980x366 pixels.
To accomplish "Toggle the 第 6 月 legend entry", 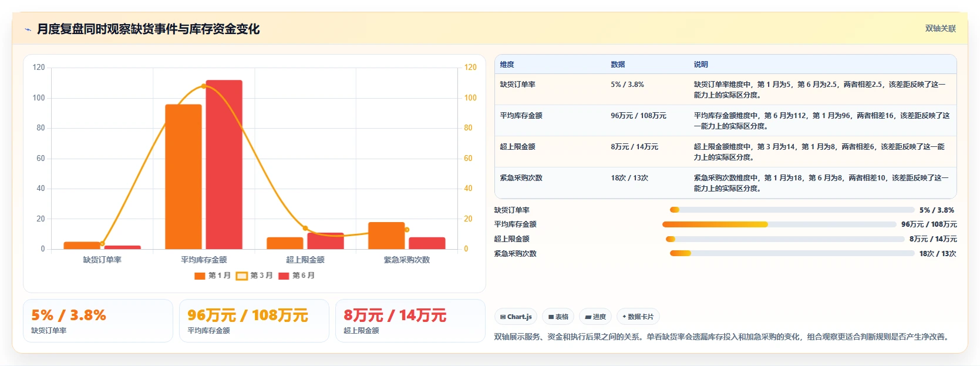I will (297, 276).
